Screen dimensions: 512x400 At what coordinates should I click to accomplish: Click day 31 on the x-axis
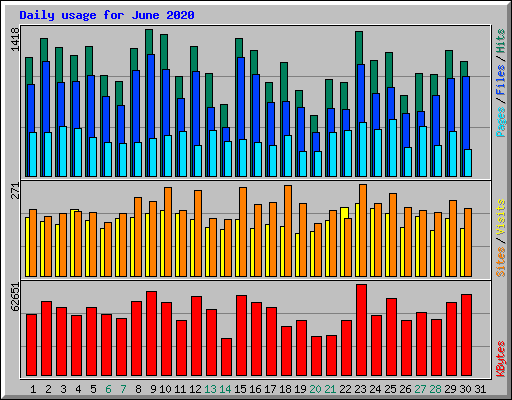click(480, 389)
